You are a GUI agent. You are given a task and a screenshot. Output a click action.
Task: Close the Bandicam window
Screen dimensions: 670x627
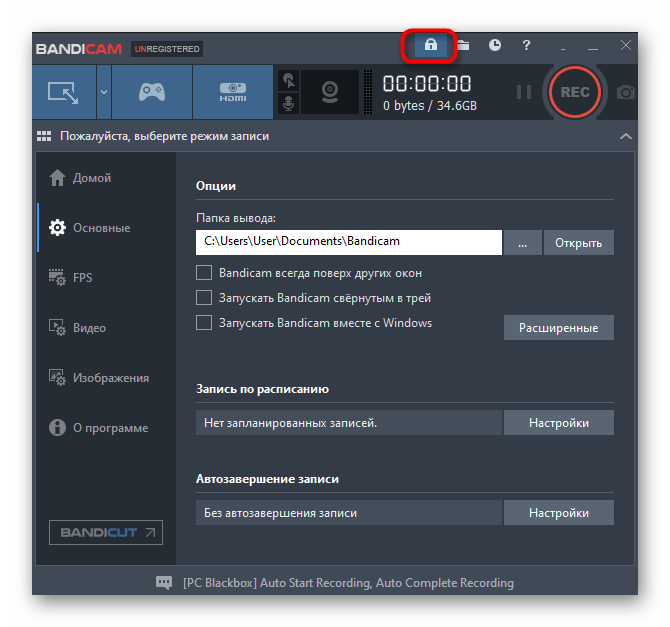point(626,45)
